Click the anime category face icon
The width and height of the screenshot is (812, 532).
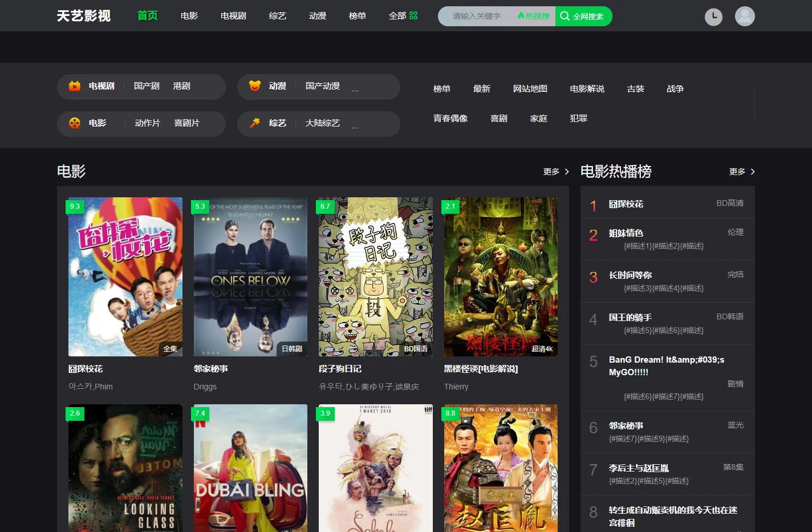coord(255,86)
